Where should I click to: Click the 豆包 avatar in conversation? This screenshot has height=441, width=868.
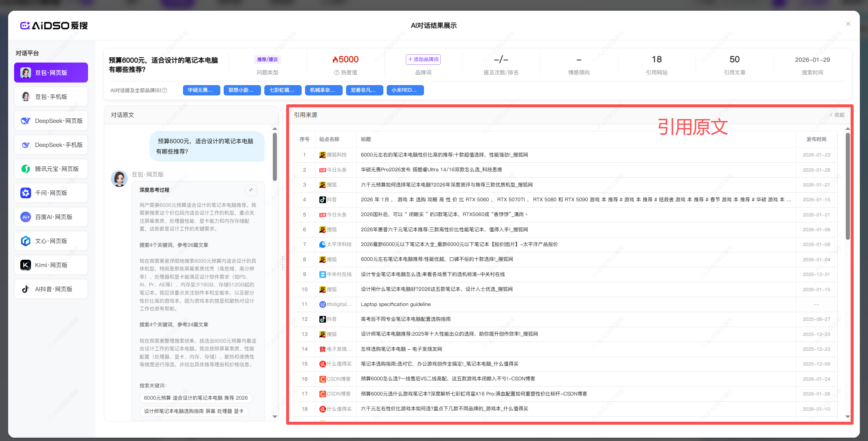point(119,179)
